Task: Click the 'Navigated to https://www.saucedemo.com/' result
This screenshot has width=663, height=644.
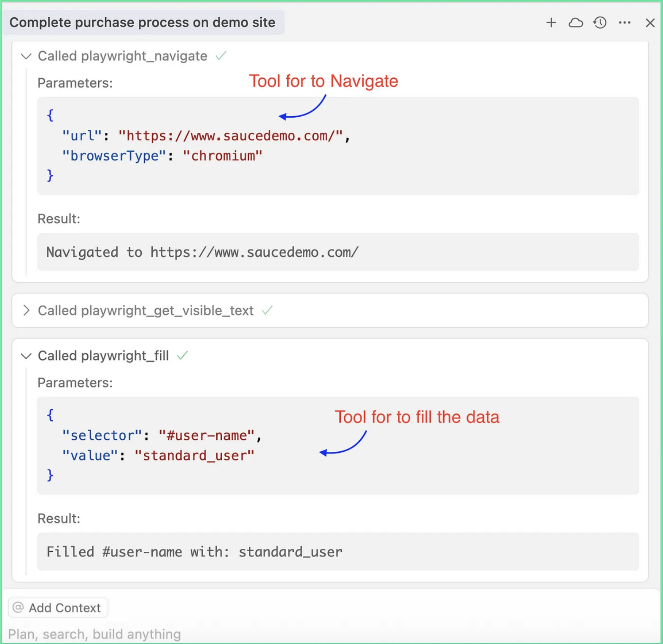Action: coord(202,252)
